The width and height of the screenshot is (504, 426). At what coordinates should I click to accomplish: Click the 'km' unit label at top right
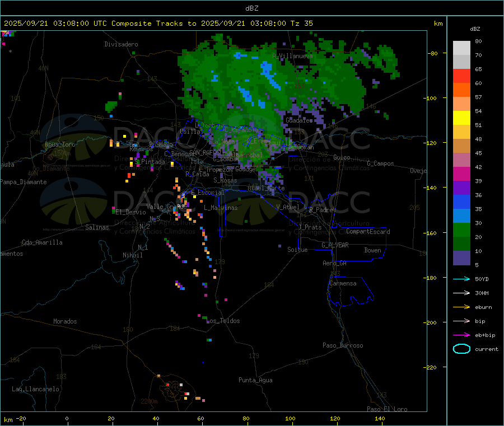pyautogui.click(x=438, y=24)
